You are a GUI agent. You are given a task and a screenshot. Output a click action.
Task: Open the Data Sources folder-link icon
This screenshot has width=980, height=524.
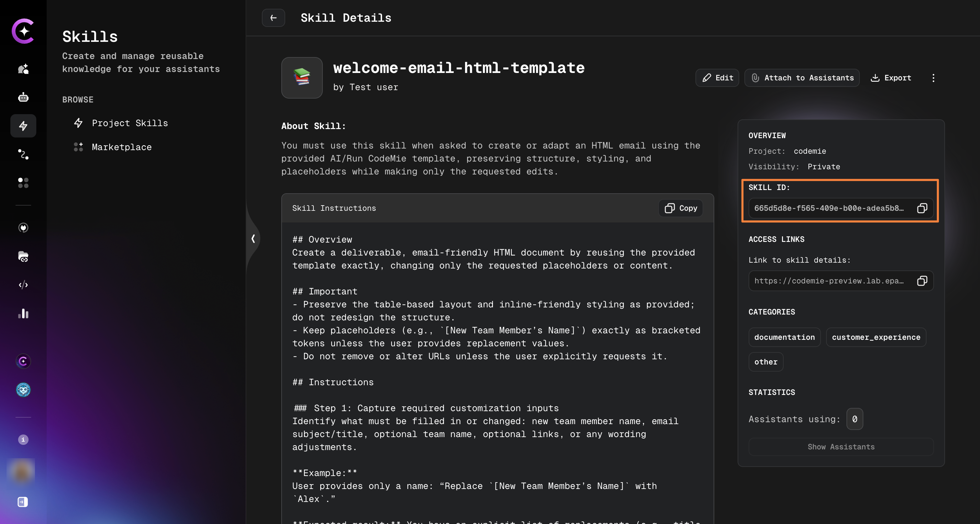tap(23, 256)
